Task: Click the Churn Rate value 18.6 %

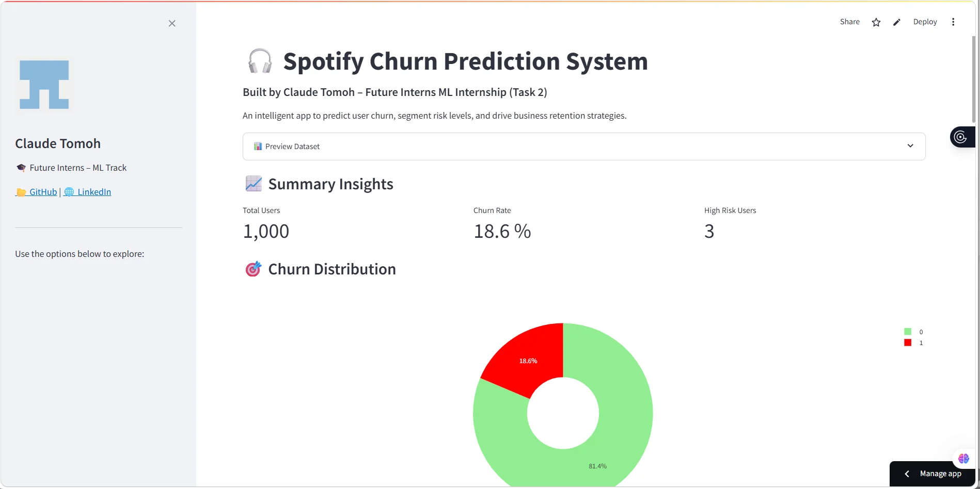Action: pos(502,231)
